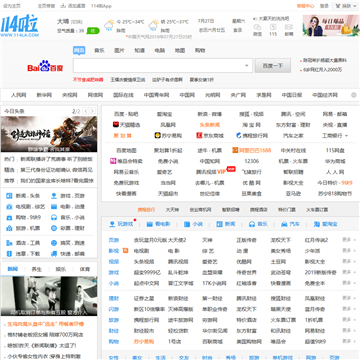Viewport: 360px width, 360px height.
Task: Click the 京东商城 red icon
Action: click(199, 135)
